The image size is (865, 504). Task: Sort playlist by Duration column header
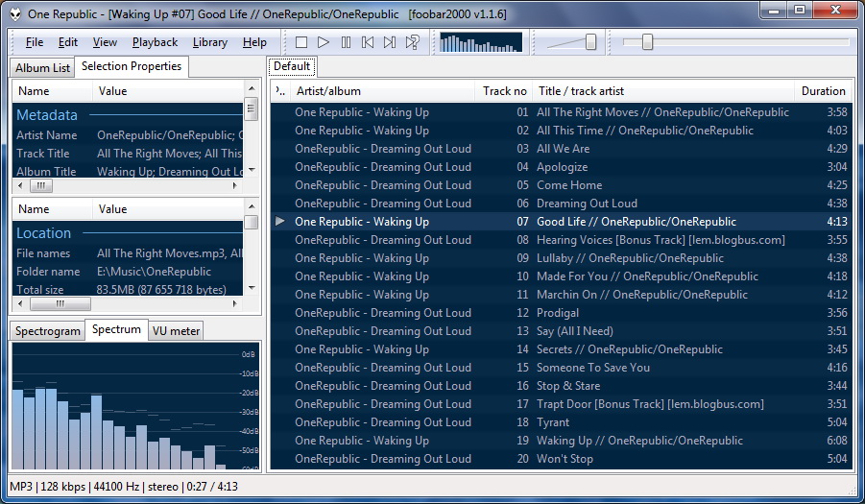click(x=823, y=91)
